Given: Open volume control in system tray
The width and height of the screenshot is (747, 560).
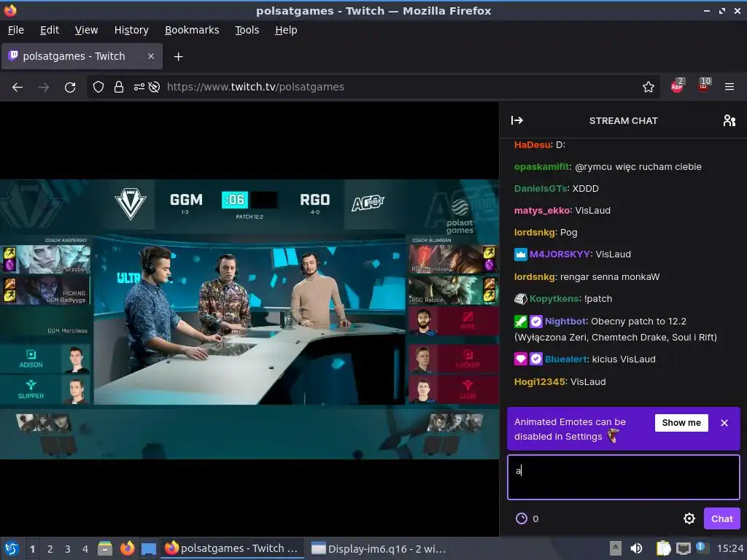Looking at the screenshot, I should 636,548.
